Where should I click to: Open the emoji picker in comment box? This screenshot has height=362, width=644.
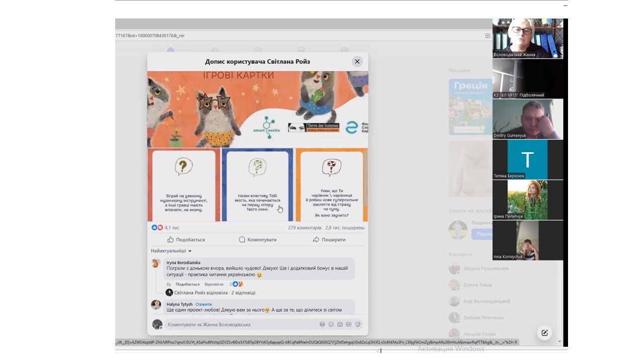pyautogui.click(x=331, y=324)
